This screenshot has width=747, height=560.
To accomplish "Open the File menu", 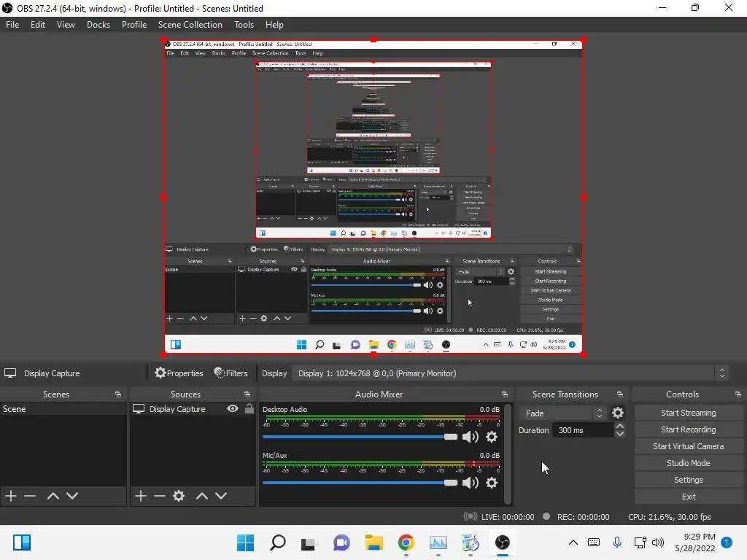I will click(12, 25).
